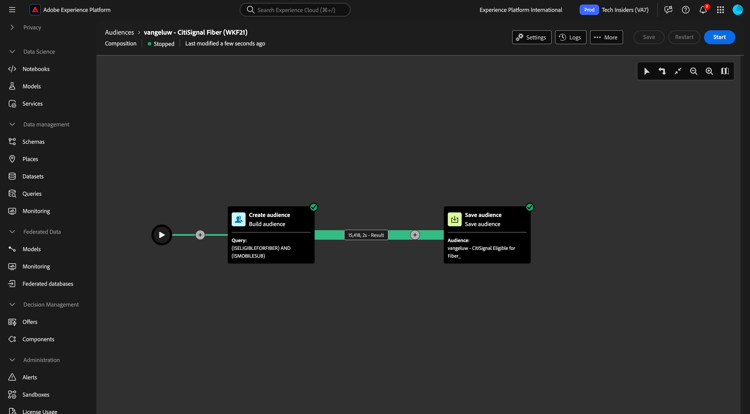Go to Audiences breadcrumb
The image size is (750, 414).
pyautogui.click(x=119, y=33)
